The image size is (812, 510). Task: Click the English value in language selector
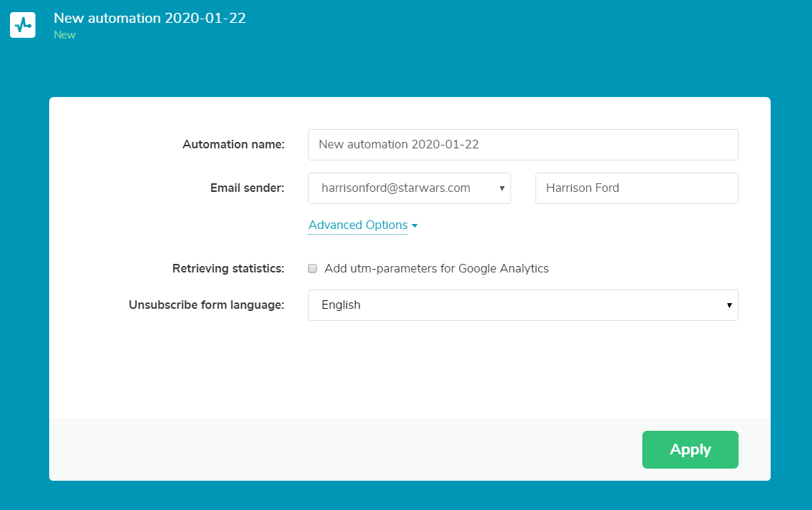341,305
